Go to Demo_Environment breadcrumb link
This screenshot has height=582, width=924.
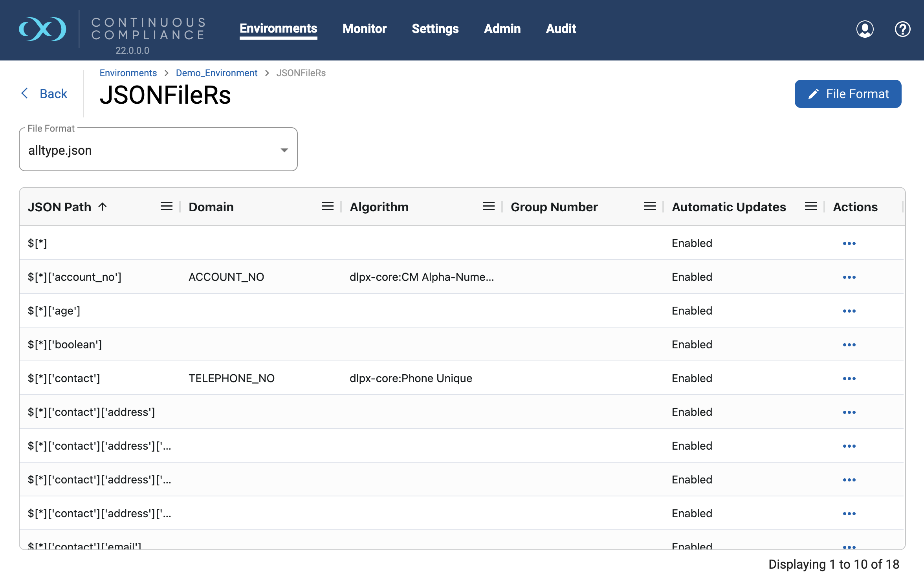click(x=216, y=73)
